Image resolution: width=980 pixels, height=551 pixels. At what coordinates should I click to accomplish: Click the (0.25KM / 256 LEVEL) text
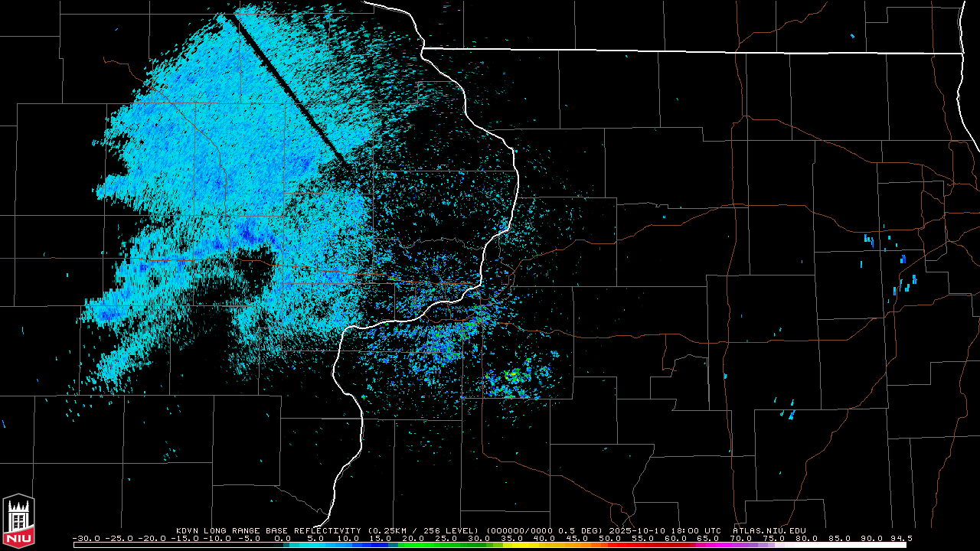423,530
